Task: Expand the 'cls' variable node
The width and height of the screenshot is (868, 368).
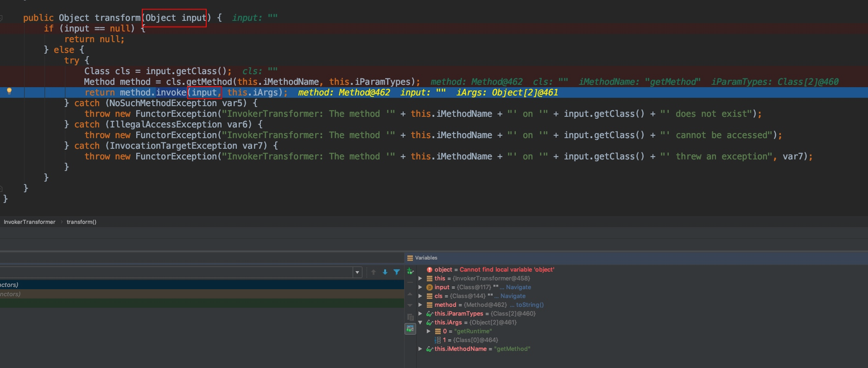Action: [420, 296]
